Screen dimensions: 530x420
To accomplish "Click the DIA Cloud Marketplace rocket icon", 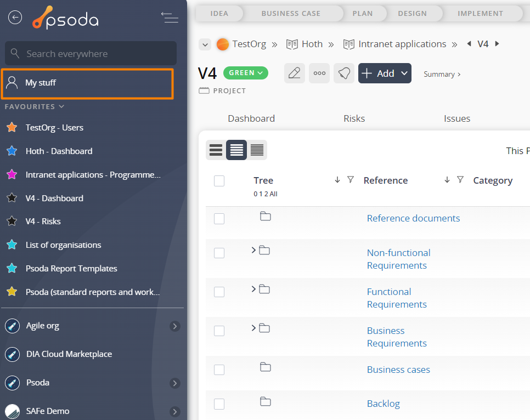I will pos(13,354).
